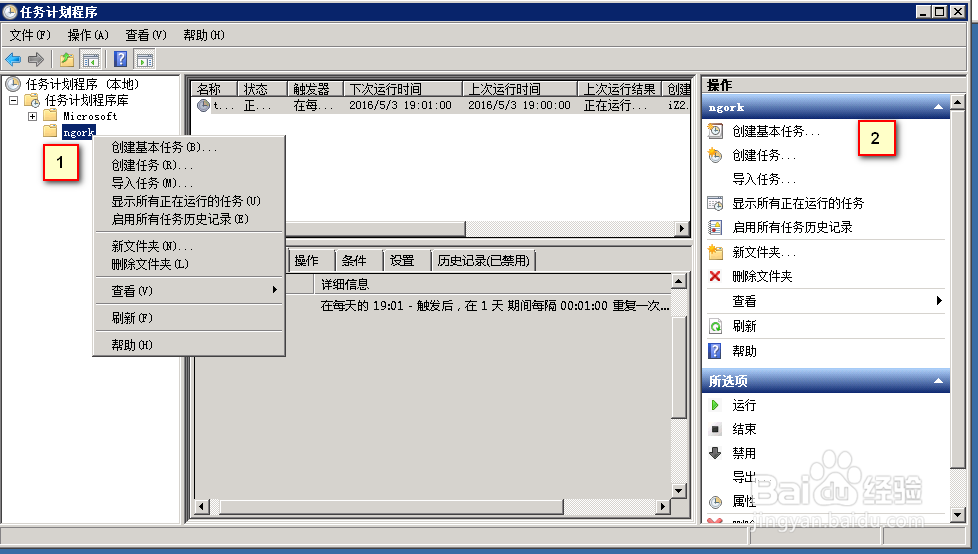Open the 帮助(H) menu bar item
Viewport: 978px width, 554px height.
point(203,35)
